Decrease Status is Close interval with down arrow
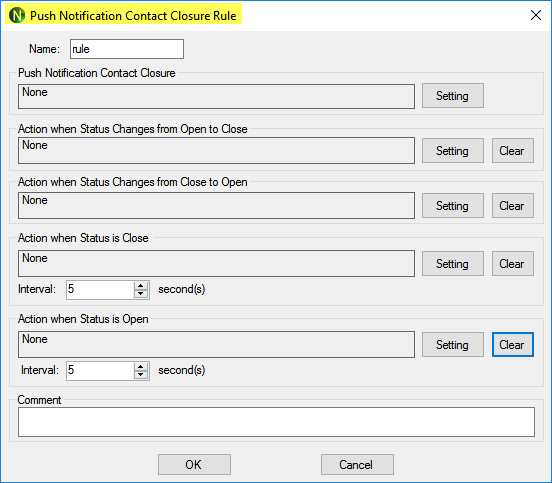The height and width of the screenshot is (483, 552). 141,294
